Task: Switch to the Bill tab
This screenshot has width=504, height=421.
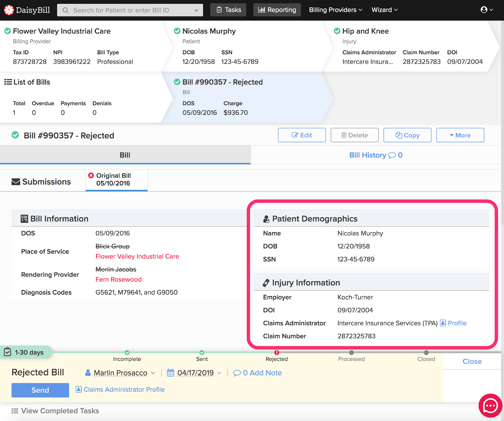Action: [125, 155]
